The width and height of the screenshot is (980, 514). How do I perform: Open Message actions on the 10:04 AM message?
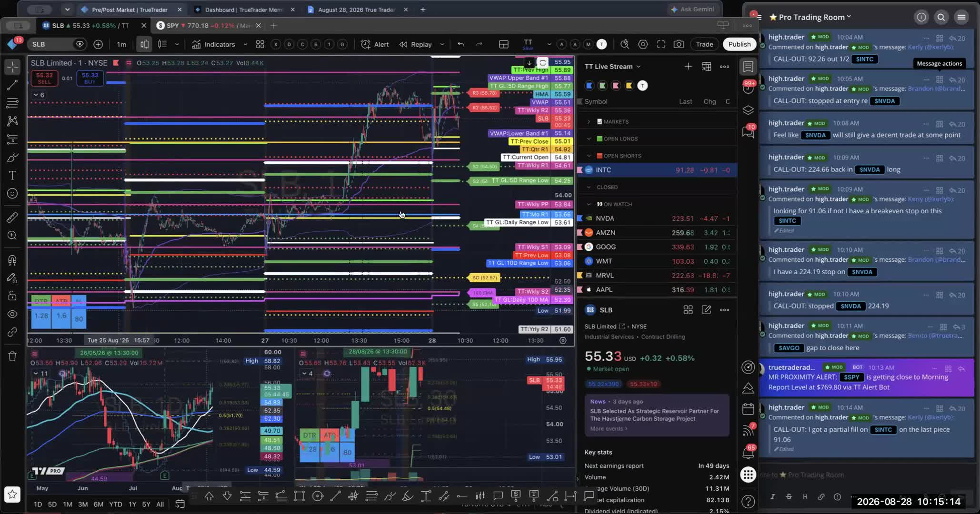click(940, 39)
